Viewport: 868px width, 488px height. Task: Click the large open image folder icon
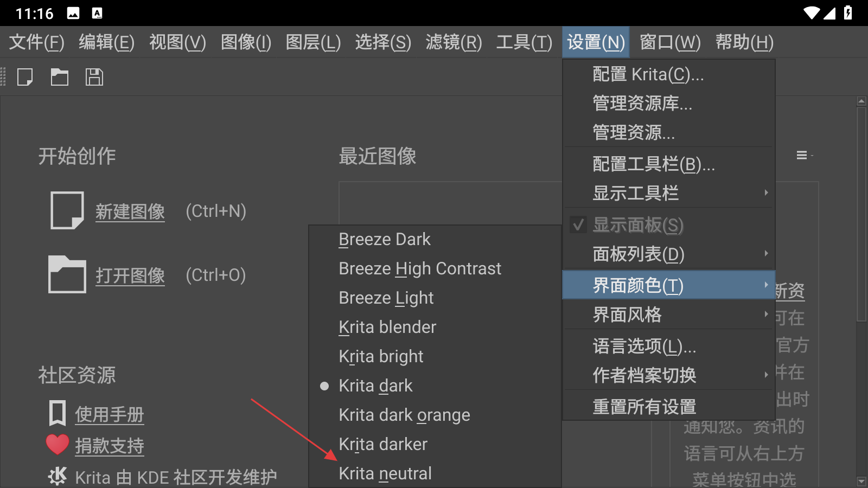pyautogui.click(x=67, y=274)
